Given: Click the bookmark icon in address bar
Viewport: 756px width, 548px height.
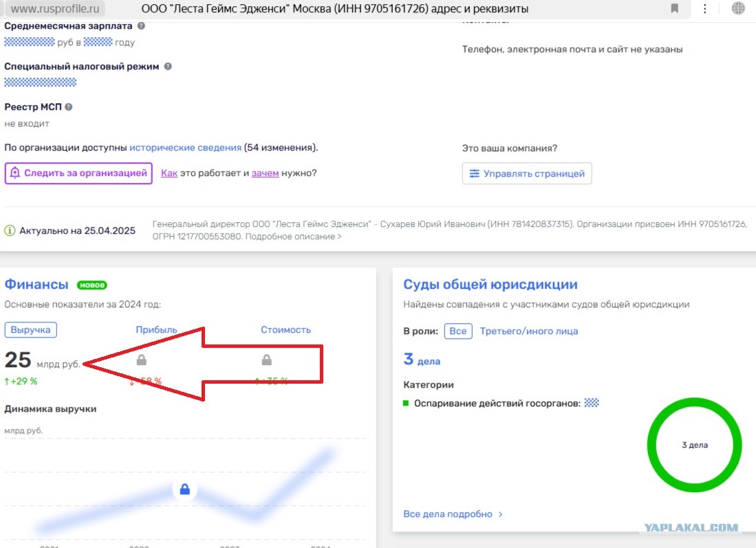Looking at the screenshot, I should 675,8.
